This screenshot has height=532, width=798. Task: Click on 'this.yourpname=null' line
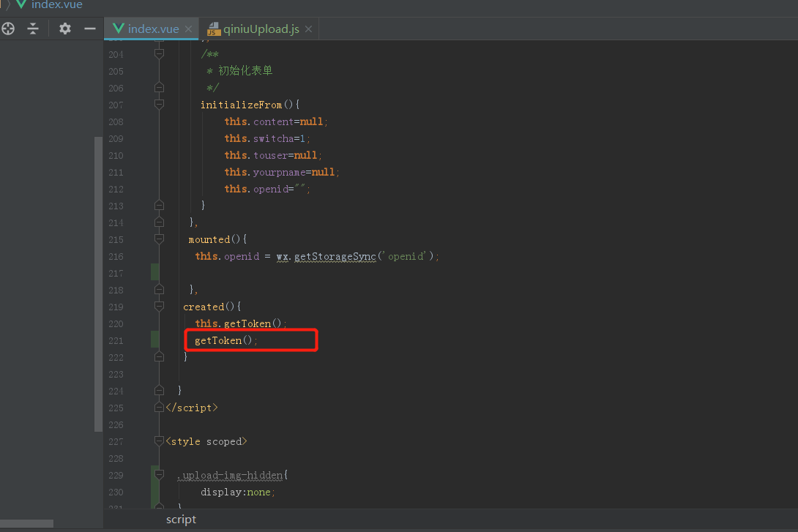pos(282,172)
